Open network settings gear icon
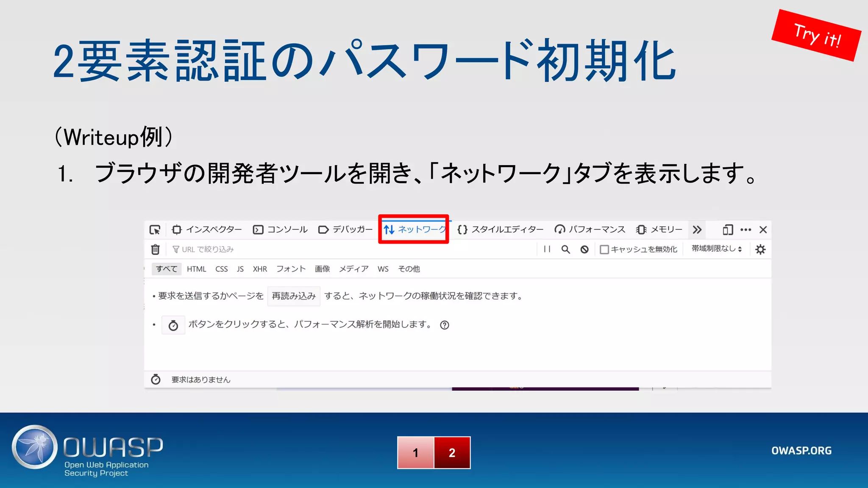This screenshot has width=868, height=488. pos(761,250)
